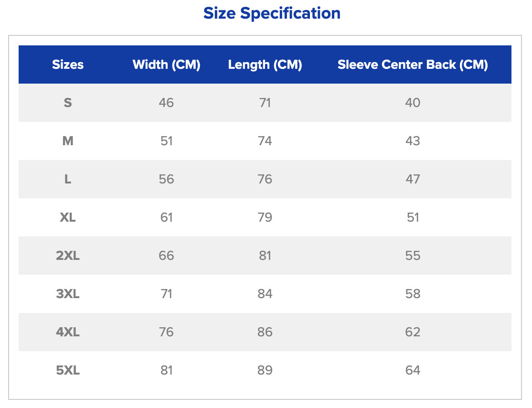The height and width of the screenshot is (408, 532).
Task: Select the Width (CM) column header
Action: pyautogui.click(x=166, y=64)
